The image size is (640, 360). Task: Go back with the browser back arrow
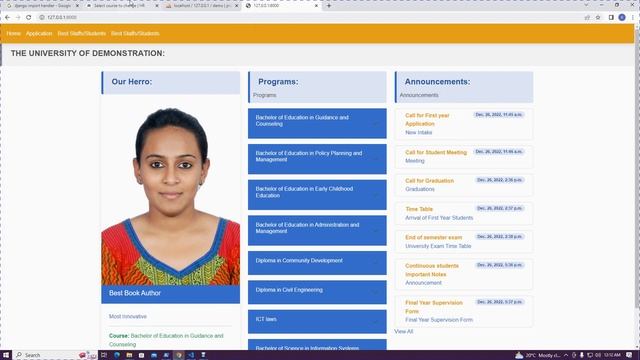tap(7, 17)
